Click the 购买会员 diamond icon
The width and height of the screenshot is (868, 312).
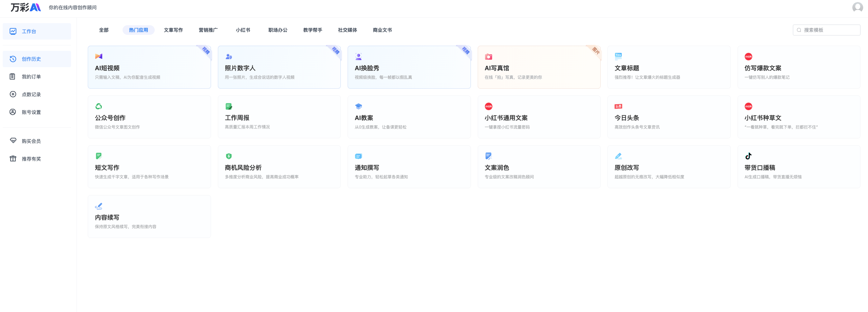click(13, 141)
